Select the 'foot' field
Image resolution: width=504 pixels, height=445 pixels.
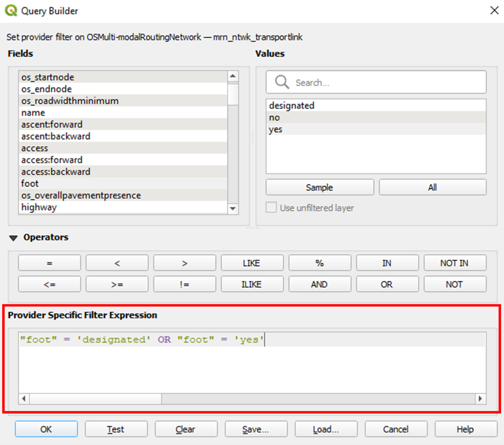point(30,183)
